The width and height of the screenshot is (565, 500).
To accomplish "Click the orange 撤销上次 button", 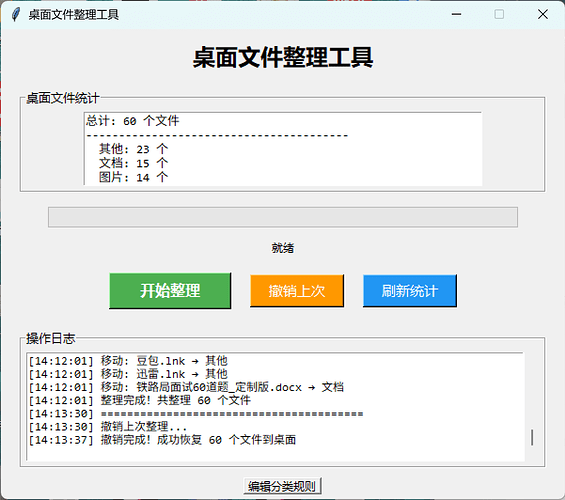I will pos(297,291).
